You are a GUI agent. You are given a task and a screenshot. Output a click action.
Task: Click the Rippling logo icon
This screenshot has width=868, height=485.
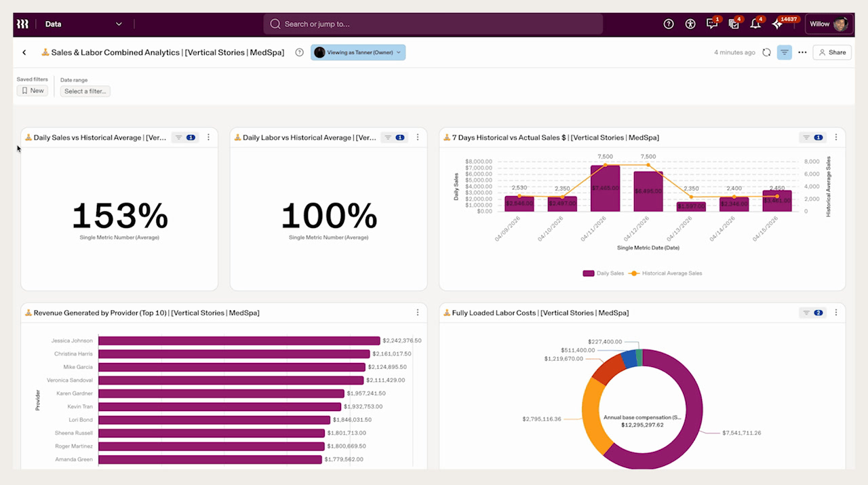pos(22,24)
